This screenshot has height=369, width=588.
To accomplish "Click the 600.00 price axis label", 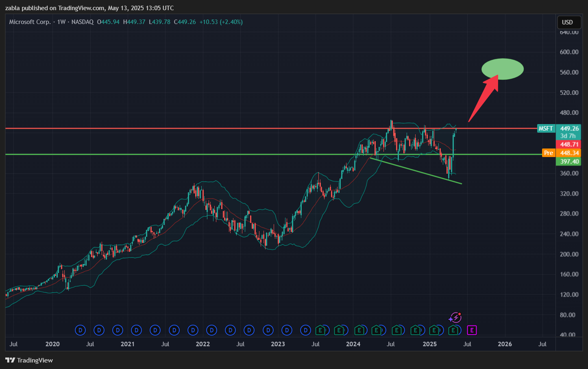I will click(x=569, y=52).
